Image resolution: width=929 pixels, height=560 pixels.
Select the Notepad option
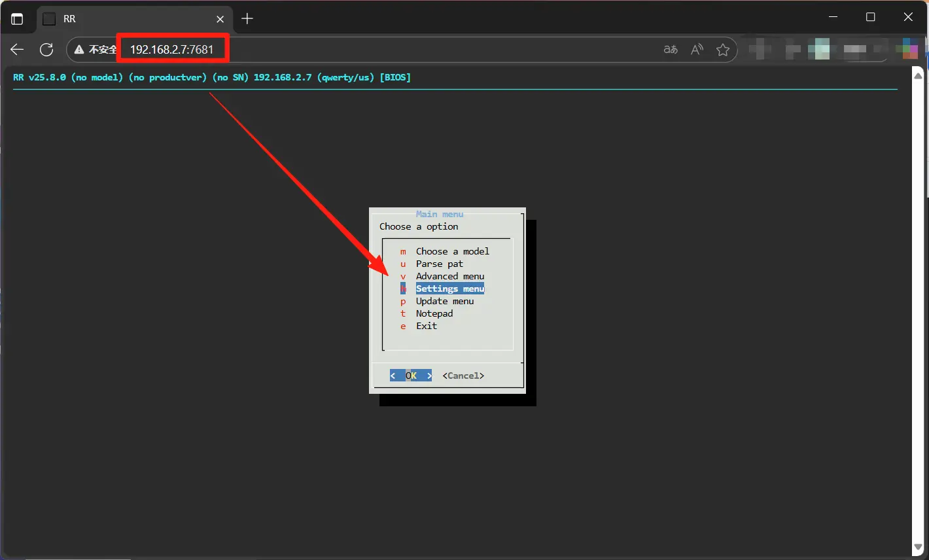pyautogui.click(x=434, y=313)
